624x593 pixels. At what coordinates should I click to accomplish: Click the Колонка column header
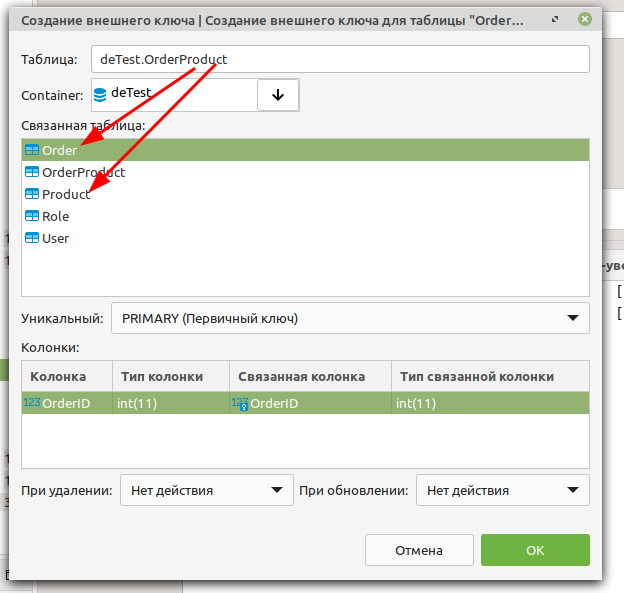tap(58, 376)
